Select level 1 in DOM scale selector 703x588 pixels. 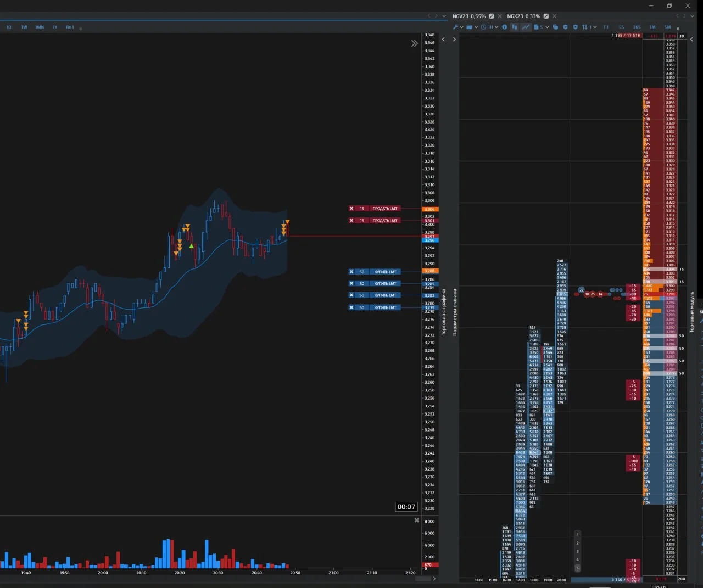point(577,534)
